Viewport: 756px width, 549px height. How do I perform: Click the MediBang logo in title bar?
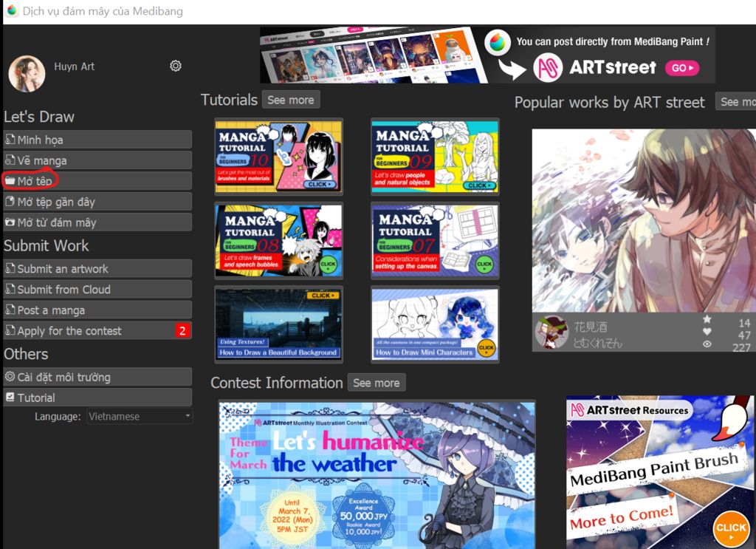(12, 10)
